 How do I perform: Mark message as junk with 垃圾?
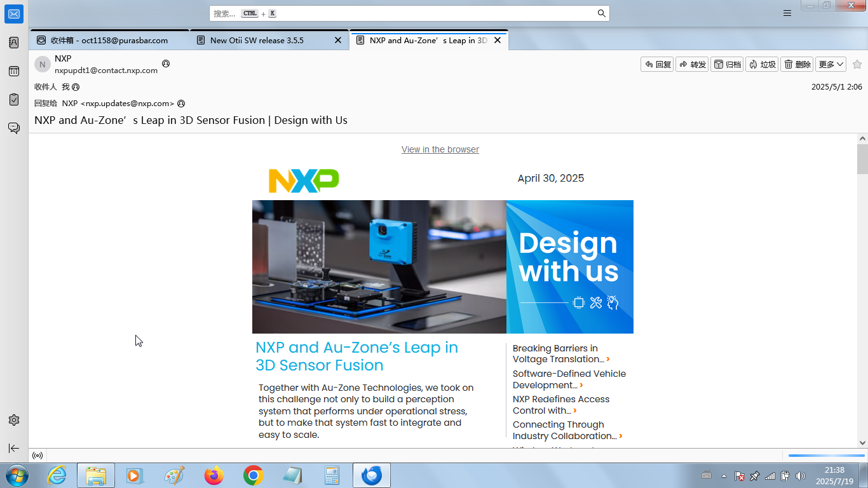pyautogui.click(x=762, y=64)
